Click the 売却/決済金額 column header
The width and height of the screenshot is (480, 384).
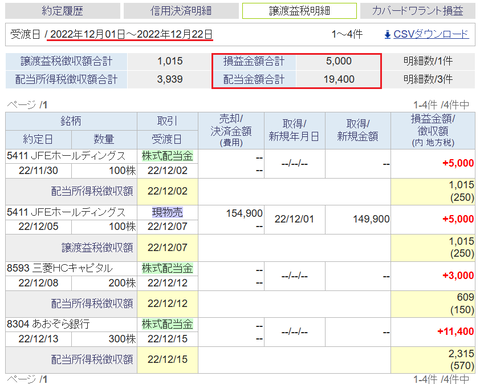pyautogui.click(x=231, y=131)
